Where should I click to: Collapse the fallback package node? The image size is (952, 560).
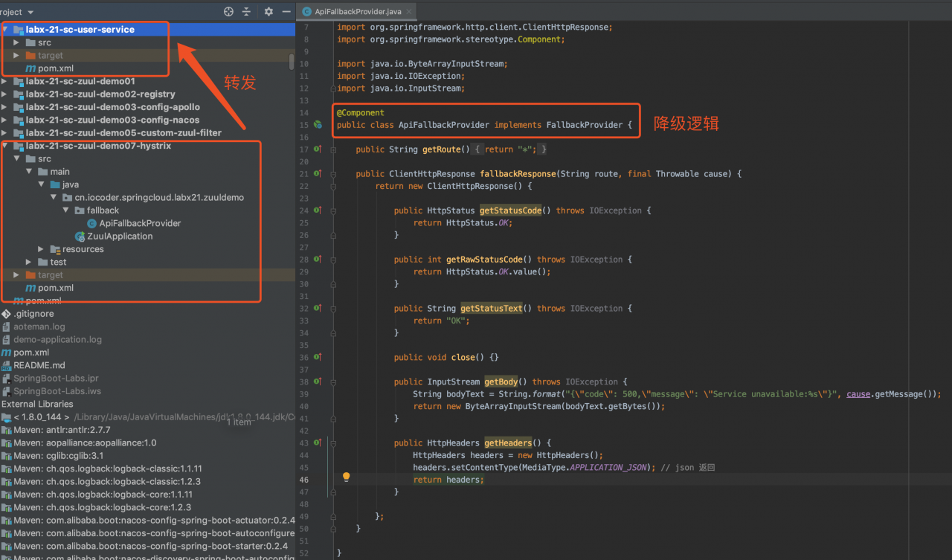click(x=65, y=210)
